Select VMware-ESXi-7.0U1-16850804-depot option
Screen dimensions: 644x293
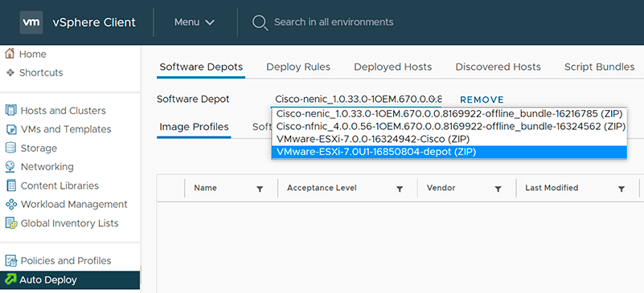[449, 152]
